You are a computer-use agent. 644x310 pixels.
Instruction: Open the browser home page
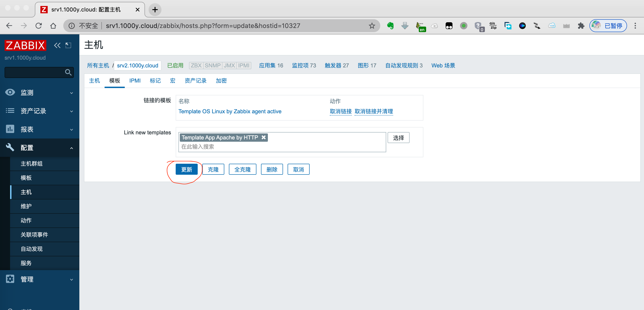coord(53,26)
